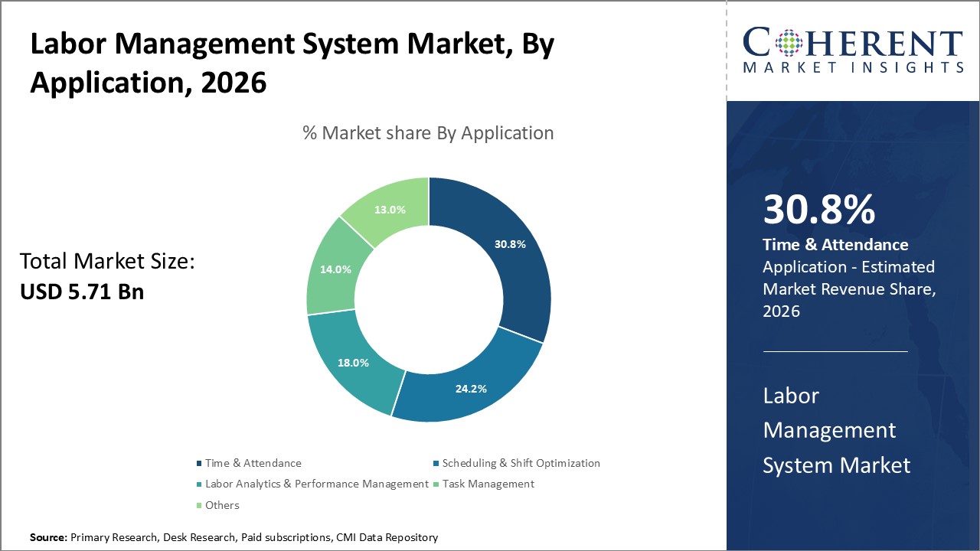Click the Coherent Market Insights logo
This screenshot has height=551, width=980.
coord(852,50)
